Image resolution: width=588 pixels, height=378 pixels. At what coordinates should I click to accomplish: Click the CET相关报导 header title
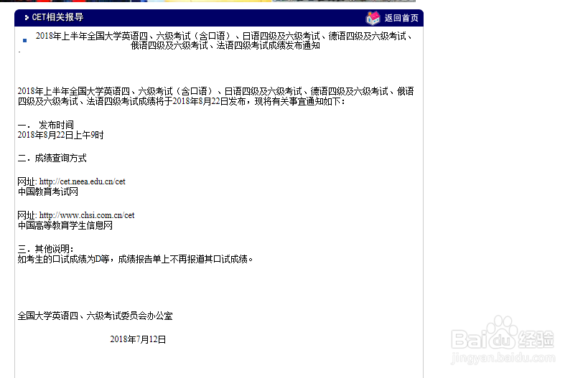pyautogui.click(x=57, y=17)
